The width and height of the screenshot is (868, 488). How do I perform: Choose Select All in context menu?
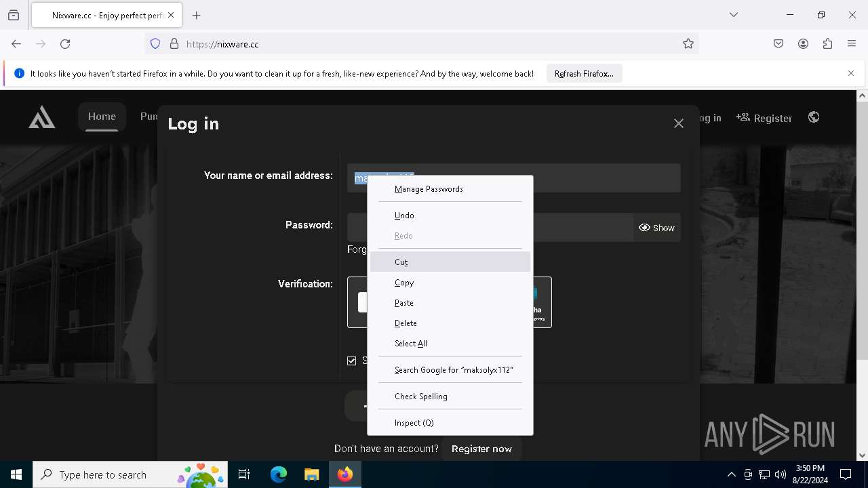coord(450,344)
